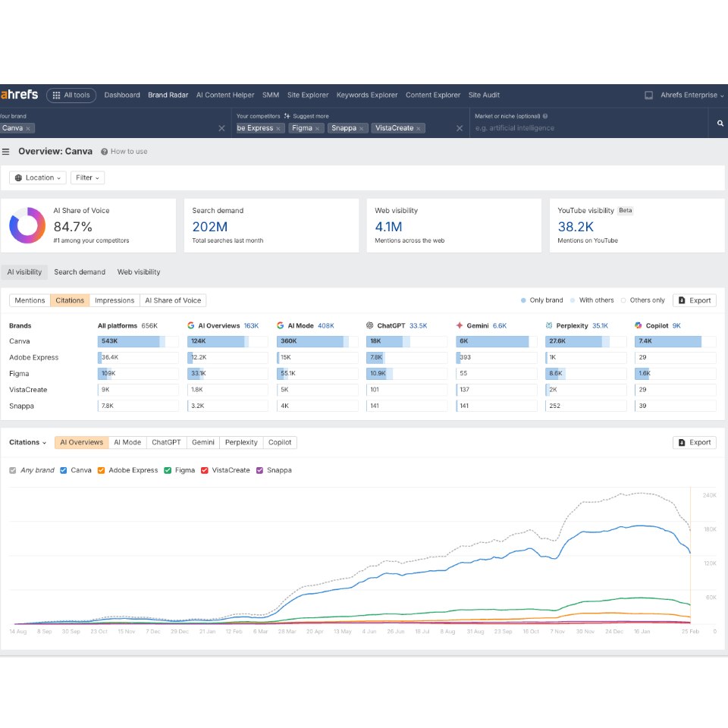Viewport: 728px width, 728px height.
Task: Expand the Citations metric dropdown
Action: pos(28,442)
